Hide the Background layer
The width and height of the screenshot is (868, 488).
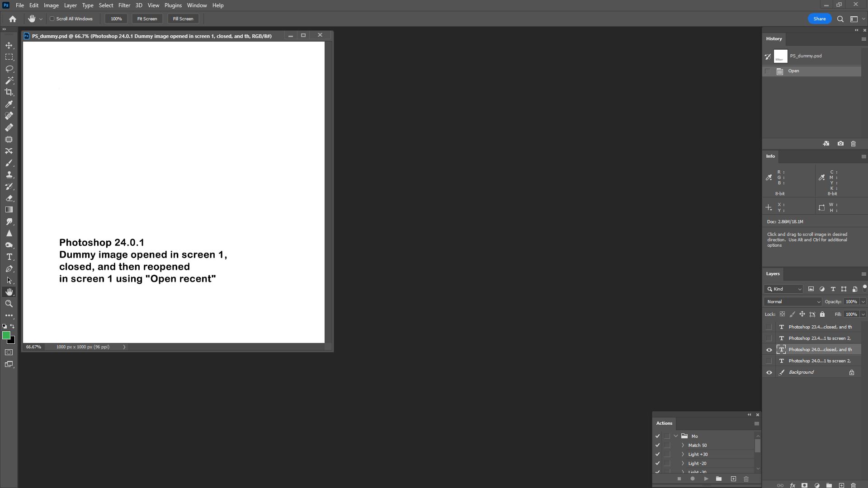[769, 372]
